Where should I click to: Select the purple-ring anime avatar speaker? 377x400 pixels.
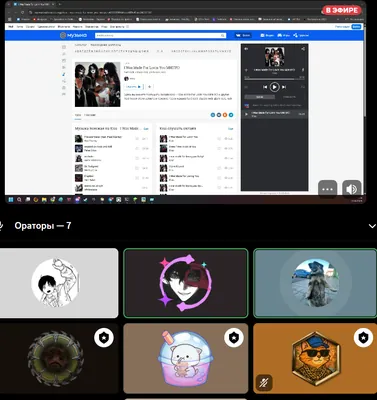[186, 283]
